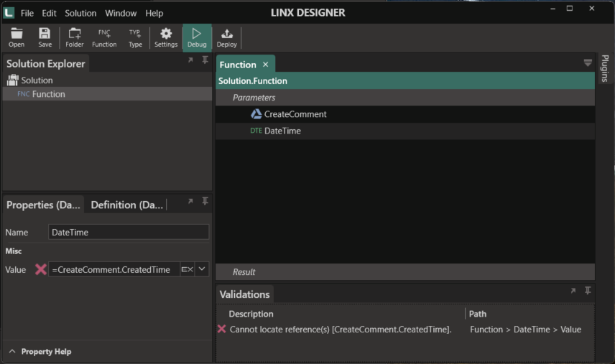615x364 pixels.
Task: Pin the Validations panel
Action: click(588, 290)
